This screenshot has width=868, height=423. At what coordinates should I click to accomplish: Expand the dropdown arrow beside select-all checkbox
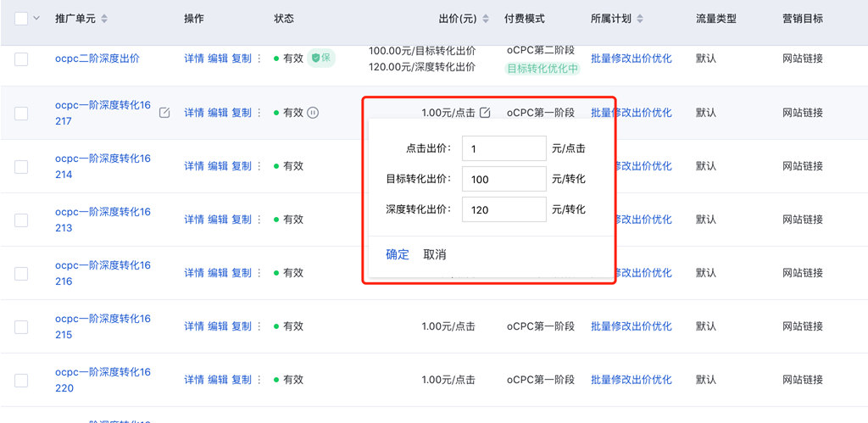click(x=36, y=19)
